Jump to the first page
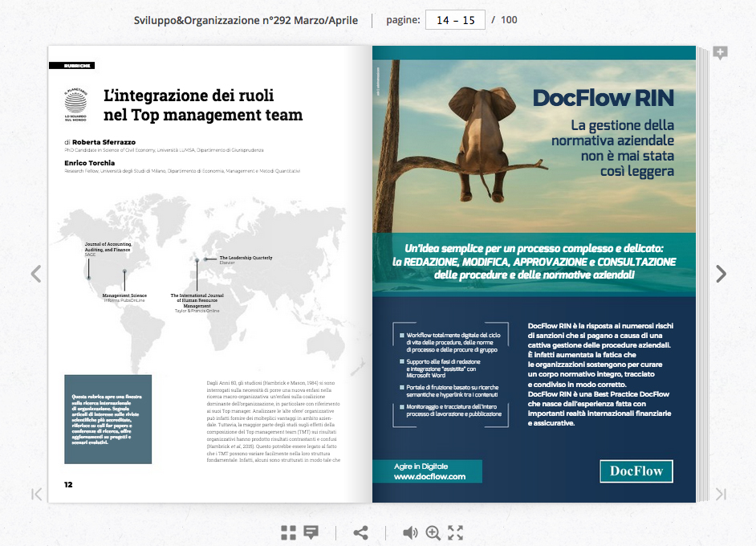This screenshot has height=546, width=756. point(36,494)
